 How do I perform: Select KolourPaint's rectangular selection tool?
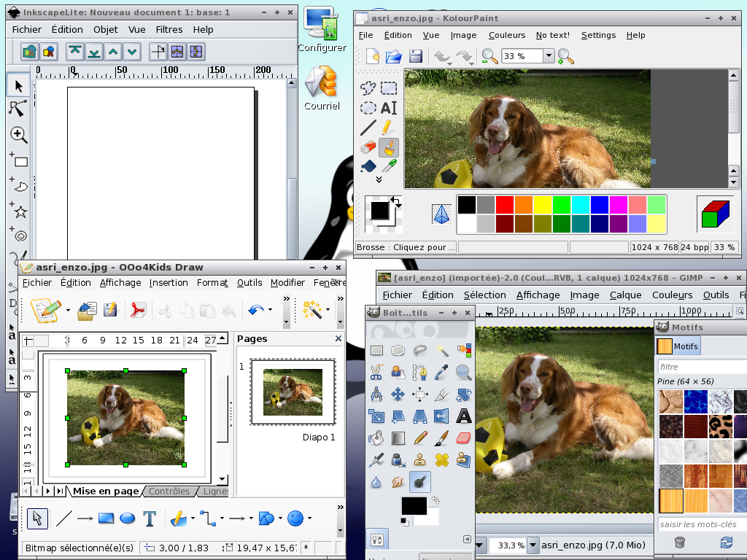[x=389, y=88]
